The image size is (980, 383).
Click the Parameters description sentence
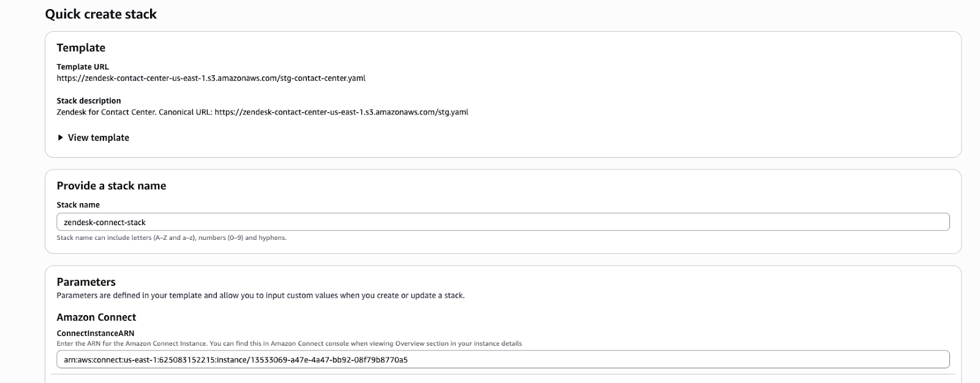(x=260, y=296)
